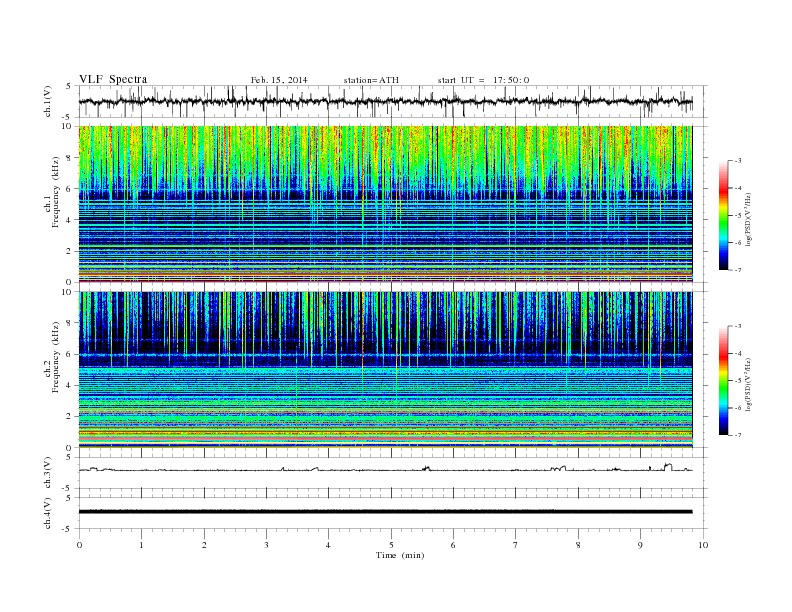The width and height of the screenshot is (792, 612).
Task: Click the "station=ATH" header label
Action: point(371,80)
